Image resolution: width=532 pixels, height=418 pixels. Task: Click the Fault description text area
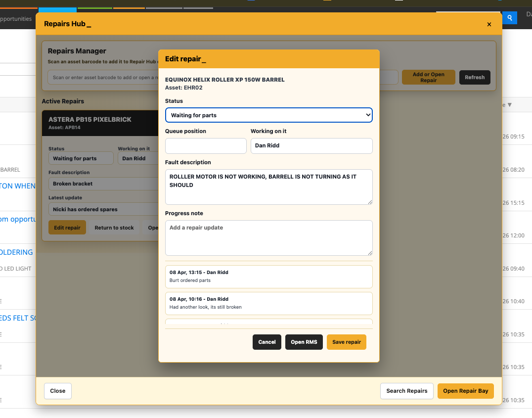tap(268, 187)
